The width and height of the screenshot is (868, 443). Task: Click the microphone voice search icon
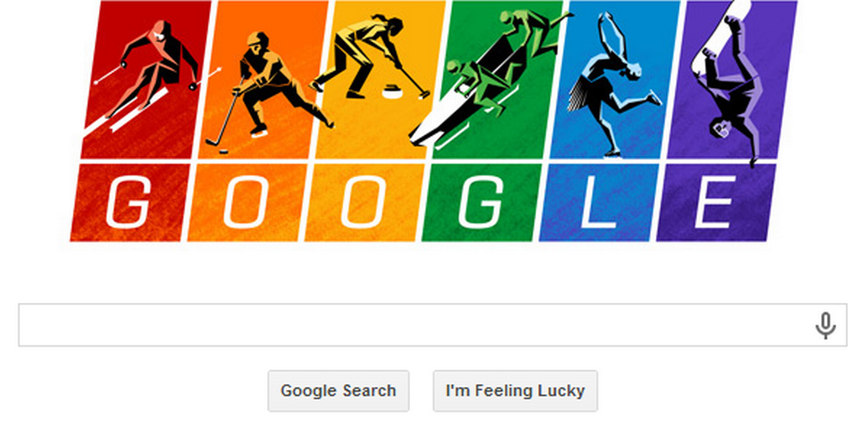[825, 325]
